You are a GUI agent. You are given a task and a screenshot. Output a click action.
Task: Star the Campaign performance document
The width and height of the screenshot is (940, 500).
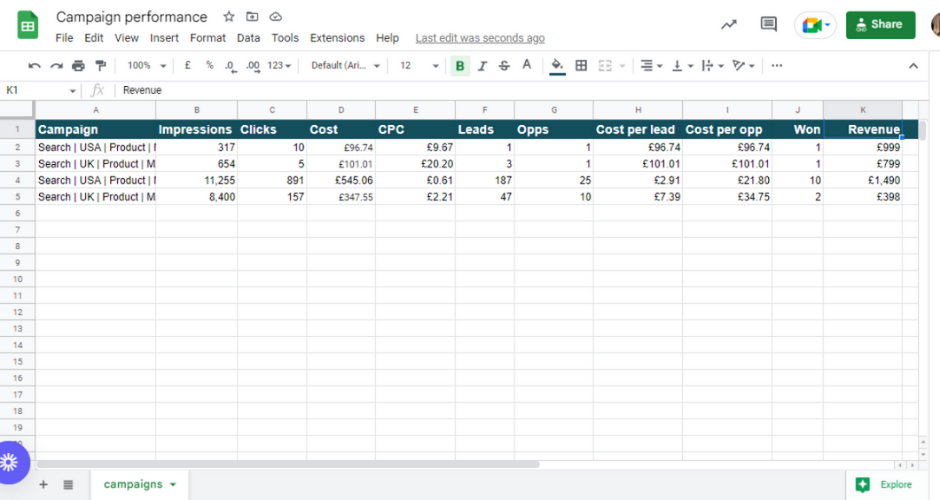tap(228, 17)
